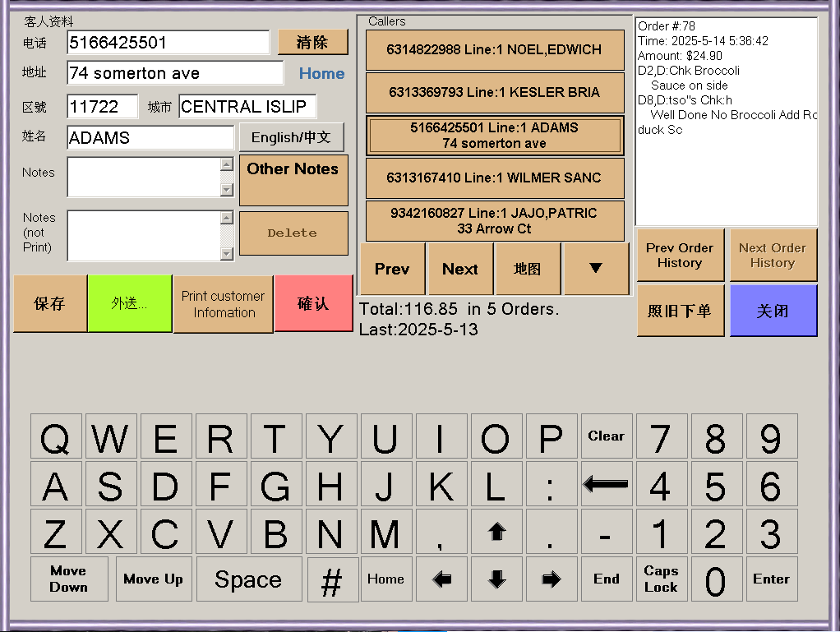Select caller 6314822988 NOEL,EDWICH
Image resolution: width=840 pixels, height=632 pixels.
(494, 50)
